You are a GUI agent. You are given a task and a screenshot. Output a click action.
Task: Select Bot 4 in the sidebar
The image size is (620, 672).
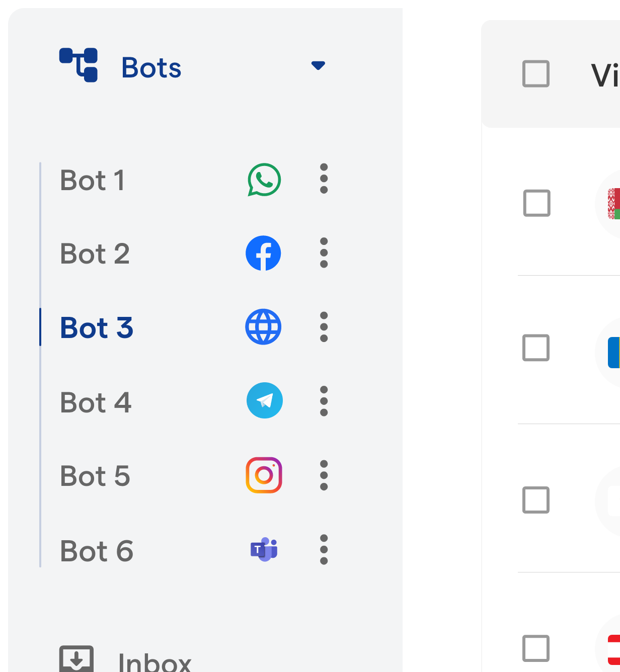(96, 402)
